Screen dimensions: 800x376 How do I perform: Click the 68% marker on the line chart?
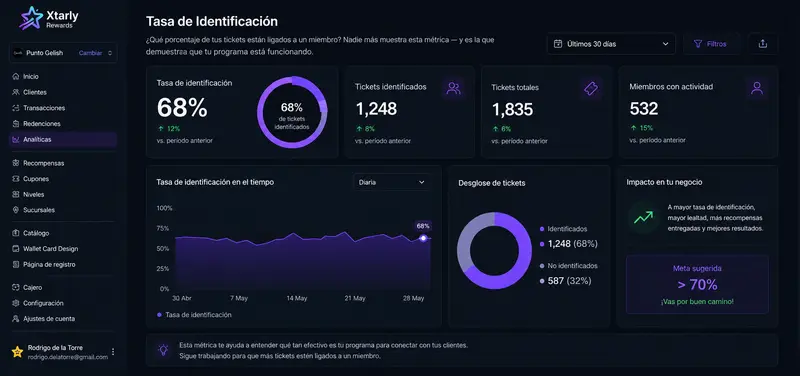coord(423,238)
